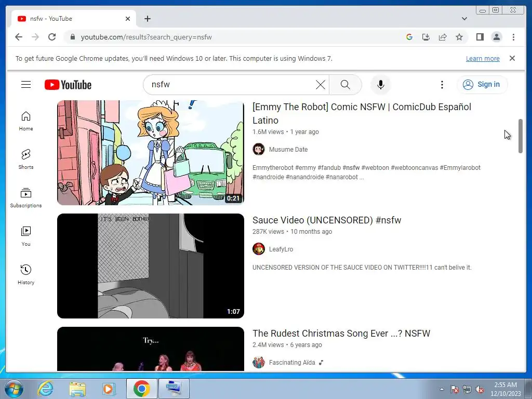Open the Sauce Video (UNCENSORED) title
This screenshot has width=532, height=399.
coord(327,220)
